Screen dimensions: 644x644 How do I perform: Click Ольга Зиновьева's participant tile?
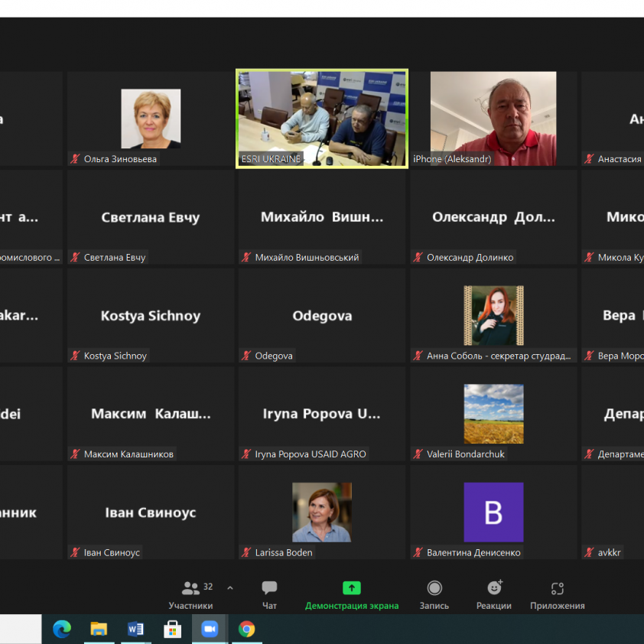point(151,118)
